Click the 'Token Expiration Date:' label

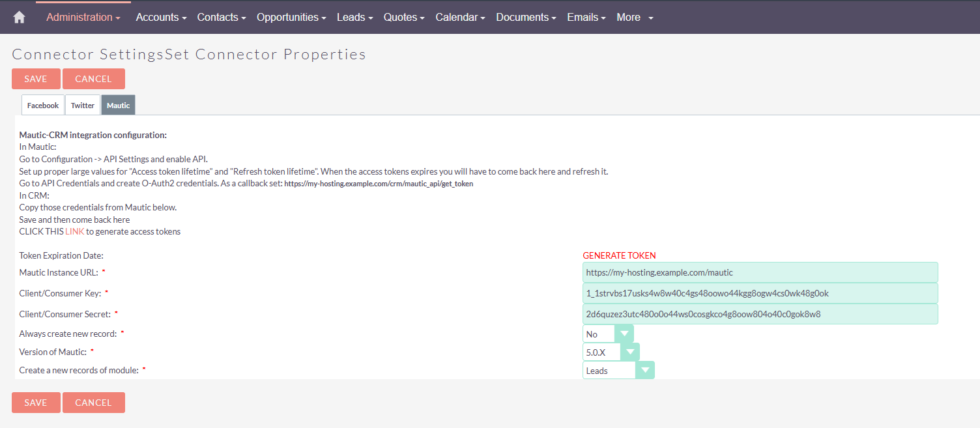click(x=61, y=255)
